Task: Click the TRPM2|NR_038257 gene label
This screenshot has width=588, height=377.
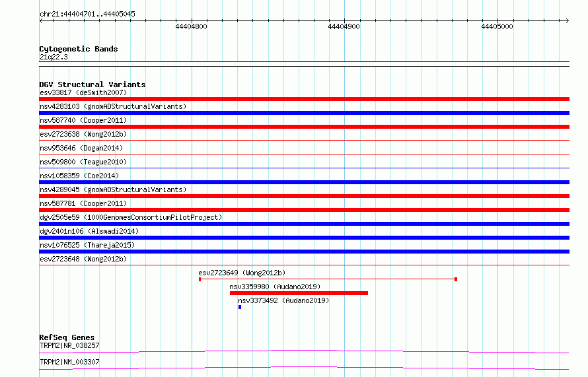Action: [69, 345]
